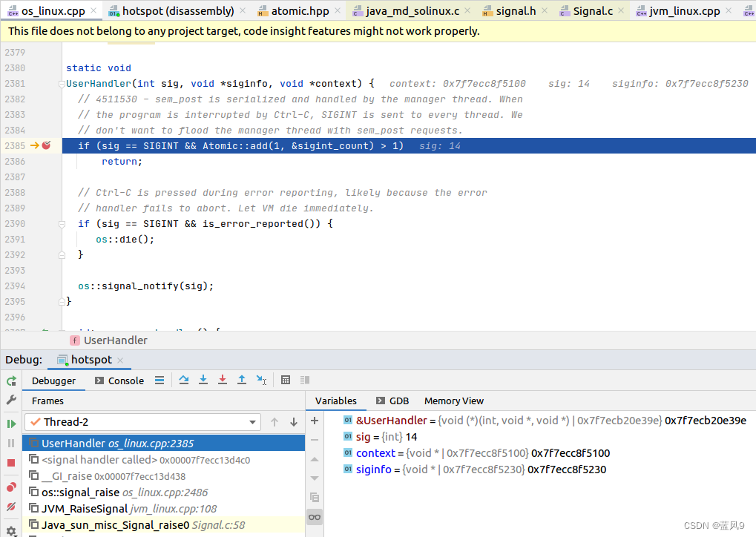Open debugger settings wrench icon
Screen dimensions: 756x537
click(11, 400)
